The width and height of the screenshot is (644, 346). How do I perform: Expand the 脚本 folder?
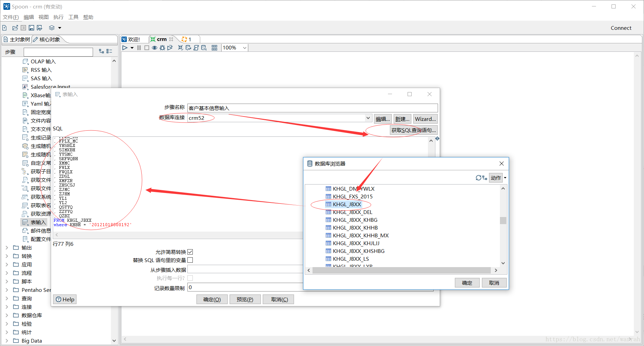click(x=7, y=281)
